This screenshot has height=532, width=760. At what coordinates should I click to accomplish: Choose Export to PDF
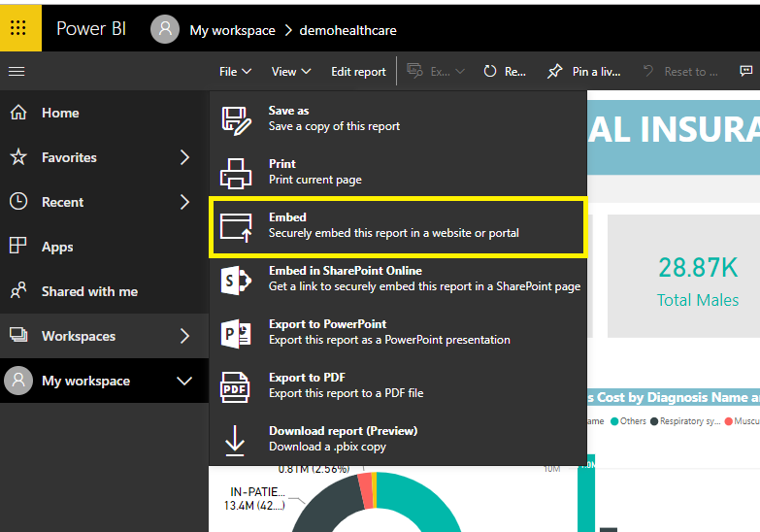(x=398, y=385)
